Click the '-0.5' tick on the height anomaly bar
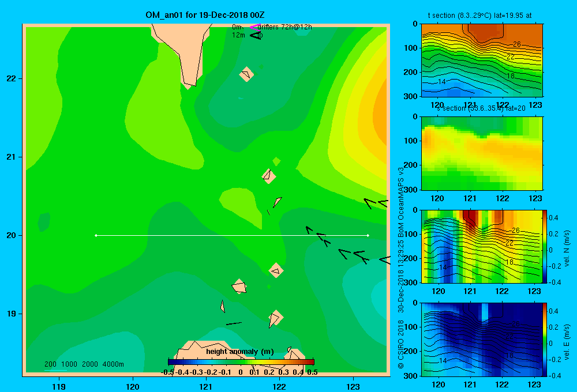Image resolution: width=577 pixels, height=392 pixels. [168, 372]
